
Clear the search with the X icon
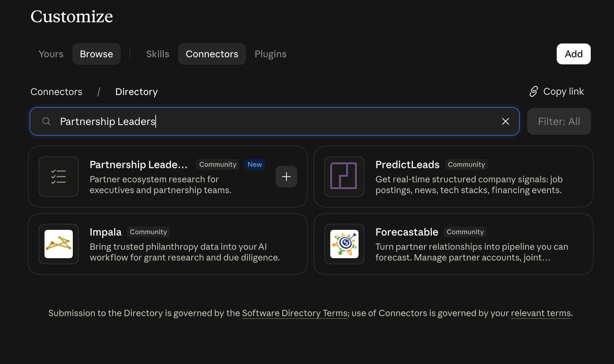(x=505, y=121)
